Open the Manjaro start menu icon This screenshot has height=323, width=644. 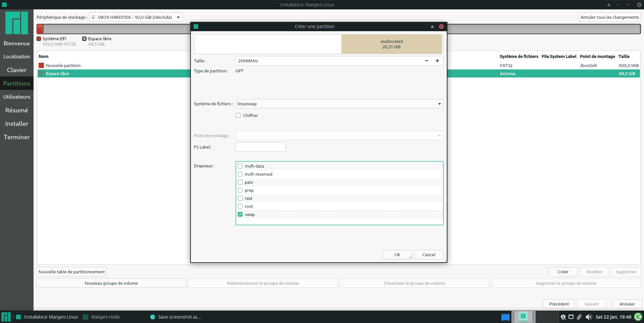(x=6, y=317)
